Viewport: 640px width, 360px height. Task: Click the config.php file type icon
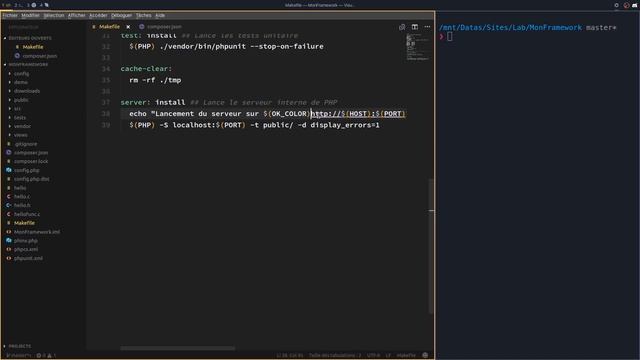[x=9, y=170]
